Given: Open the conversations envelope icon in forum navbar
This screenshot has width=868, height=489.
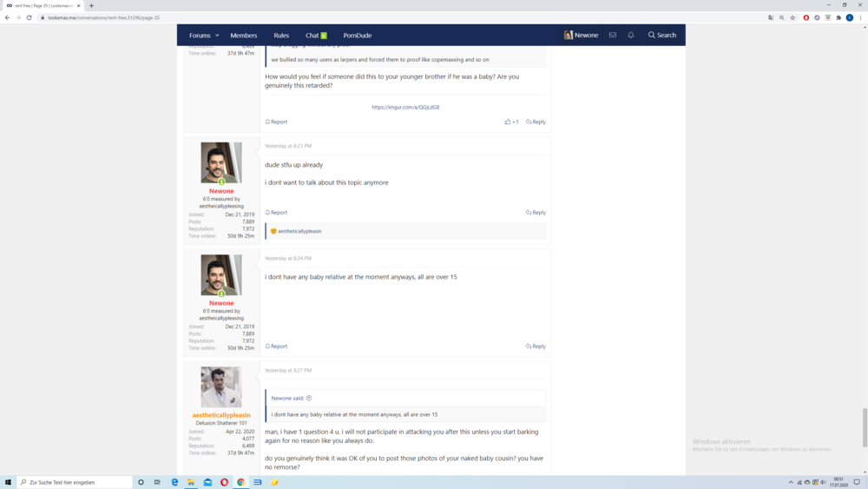Looking at the screenshot, I should (x=612, y=35).
